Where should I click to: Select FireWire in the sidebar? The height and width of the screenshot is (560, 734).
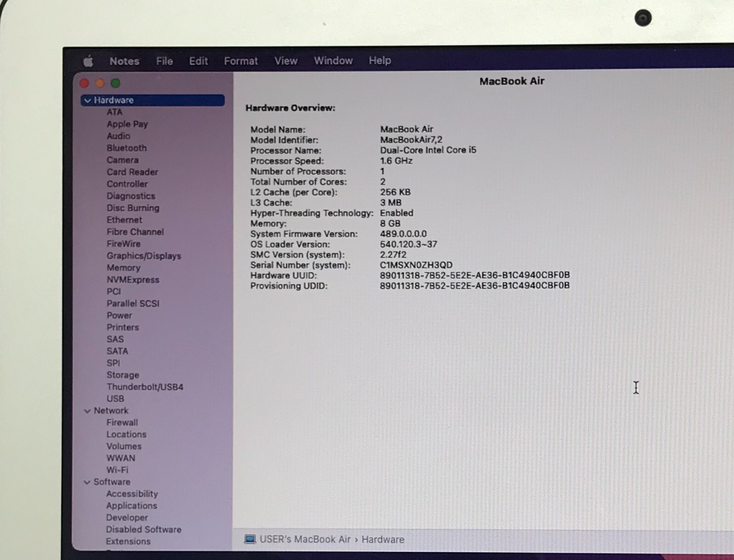[x=123, y=244]
